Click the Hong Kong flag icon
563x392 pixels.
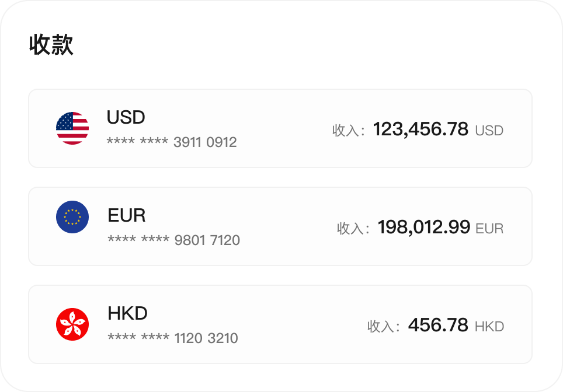tap(72, 324)
